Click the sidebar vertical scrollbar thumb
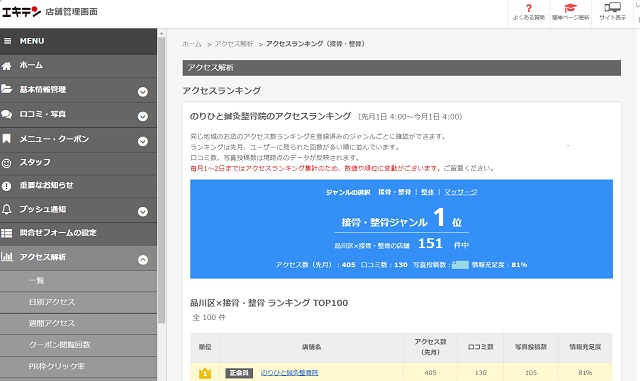The height and width of the screenshot is (381, 640). point(161,180)
